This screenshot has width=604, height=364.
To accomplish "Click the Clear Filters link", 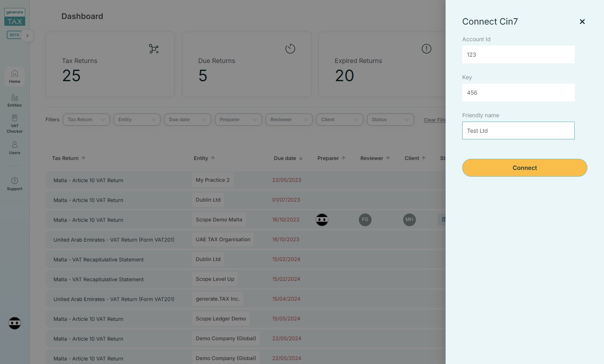I will click(x=434, y=120).
